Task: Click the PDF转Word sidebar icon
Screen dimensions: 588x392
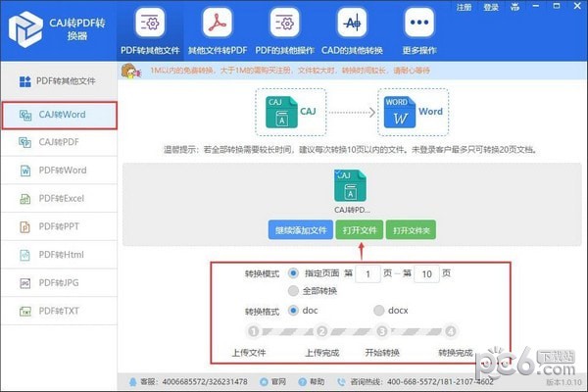Action: (25, 171)
